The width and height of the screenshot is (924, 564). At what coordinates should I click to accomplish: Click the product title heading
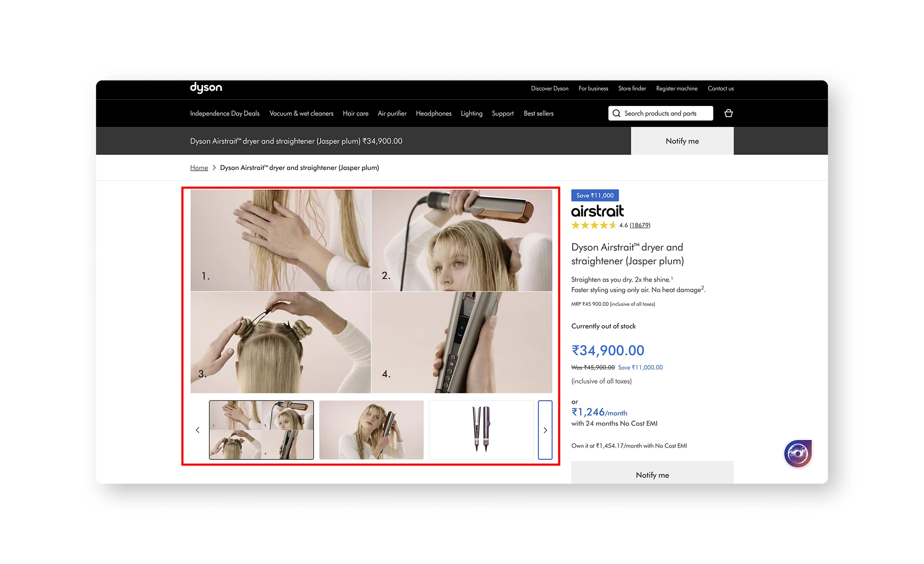628,254
